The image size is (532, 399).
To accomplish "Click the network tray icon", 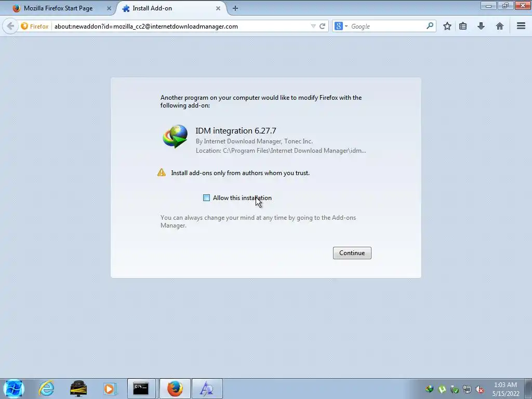I will pos(467,390).
